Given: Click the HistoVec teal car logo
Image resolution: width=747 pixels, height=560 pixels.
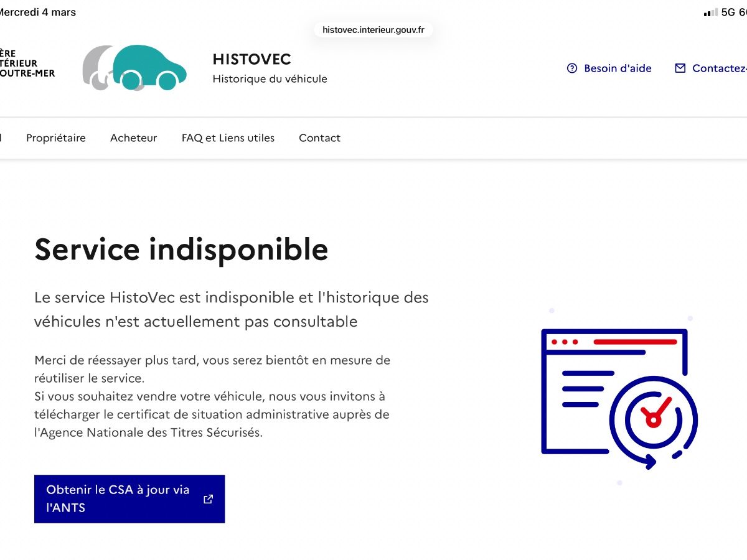Looking at the screenshot, I should click(x=134, y=67).
